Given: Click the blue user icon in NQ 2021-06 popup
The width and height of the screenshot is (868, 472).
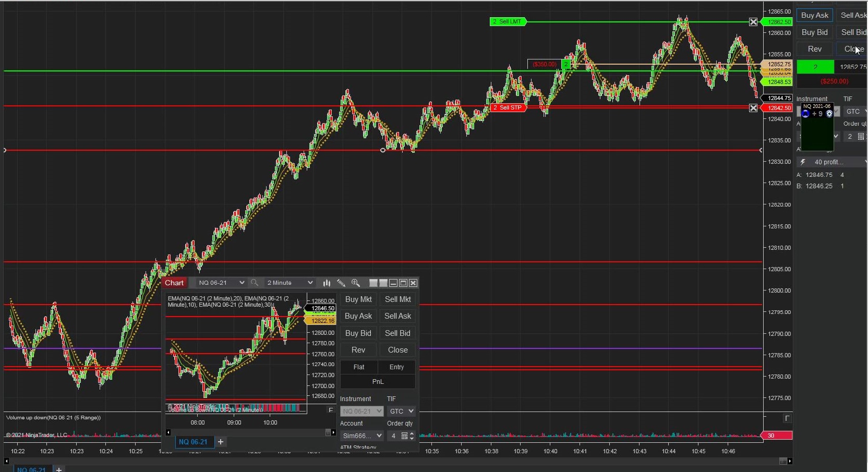Looking at the screenshot, I should coord(806,114).
